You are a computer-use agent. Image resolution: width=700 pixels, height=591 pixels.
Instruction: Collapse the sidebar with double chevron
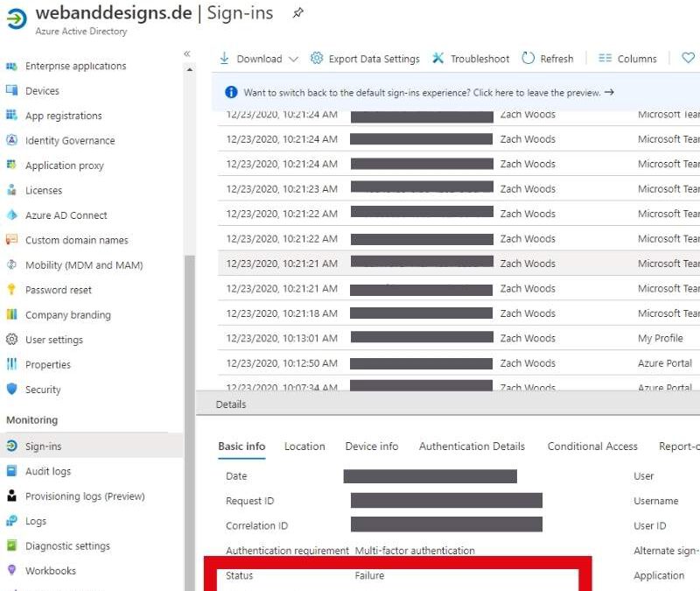pos(187,53)
